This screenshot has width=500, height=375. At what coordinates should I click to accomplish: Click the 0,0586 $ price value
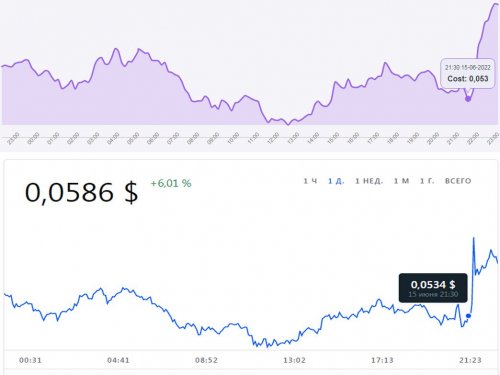tap(81, 192)
